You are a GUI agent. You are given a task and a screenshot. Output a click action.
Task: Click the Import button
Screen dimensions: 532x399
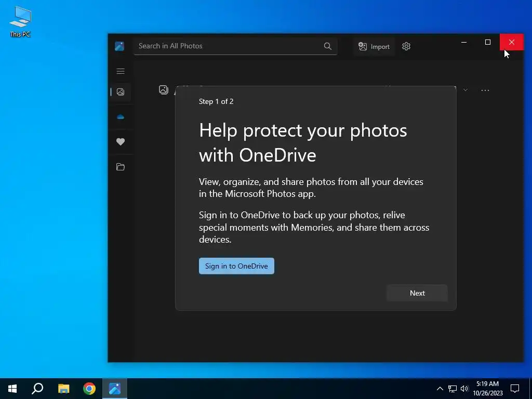tap(374, 46)
